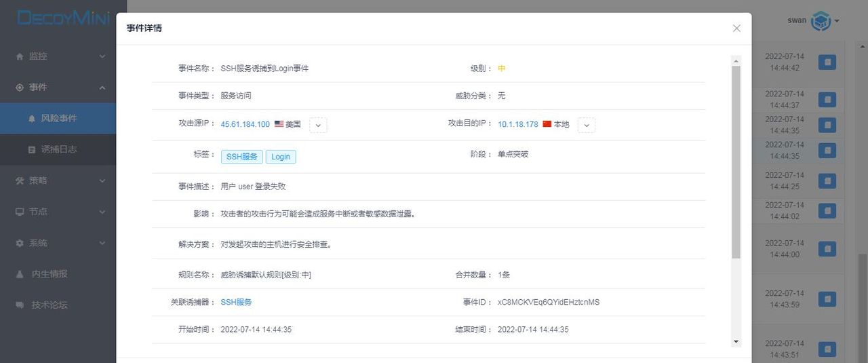Click event name SSH服务诱捕到Login事件
The width and height of the screenshot is (868, 363).
264,69
